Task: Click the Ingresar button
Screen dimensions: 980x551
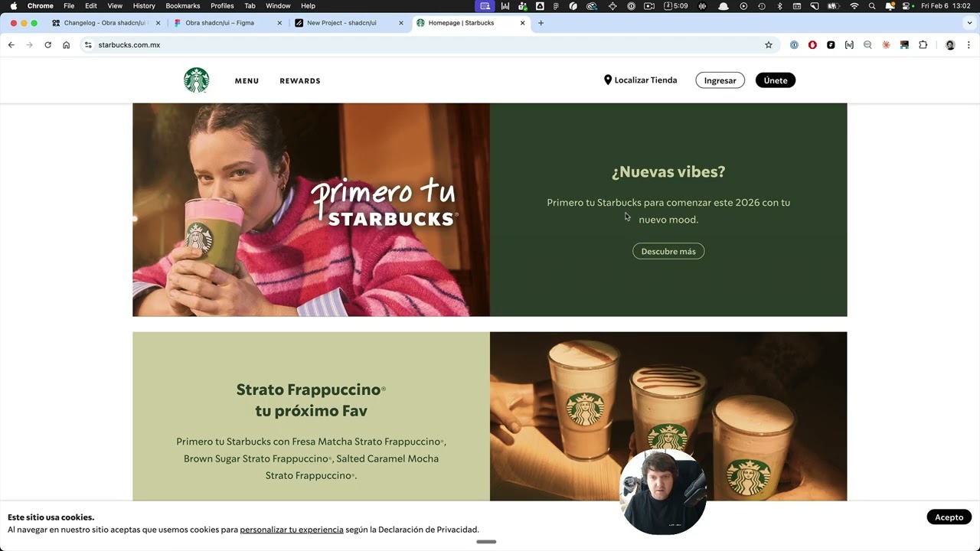Action: pyautogui.click(x=720, y=80)
